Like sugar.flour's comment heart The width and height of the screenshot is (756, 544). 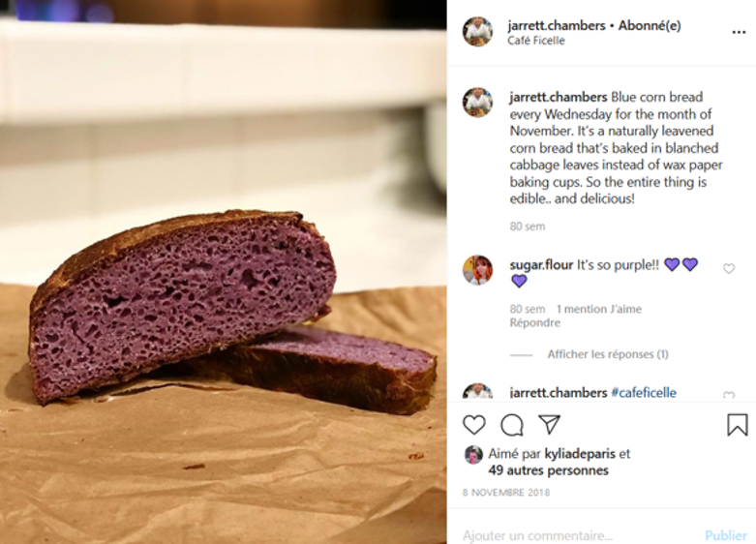729,269
